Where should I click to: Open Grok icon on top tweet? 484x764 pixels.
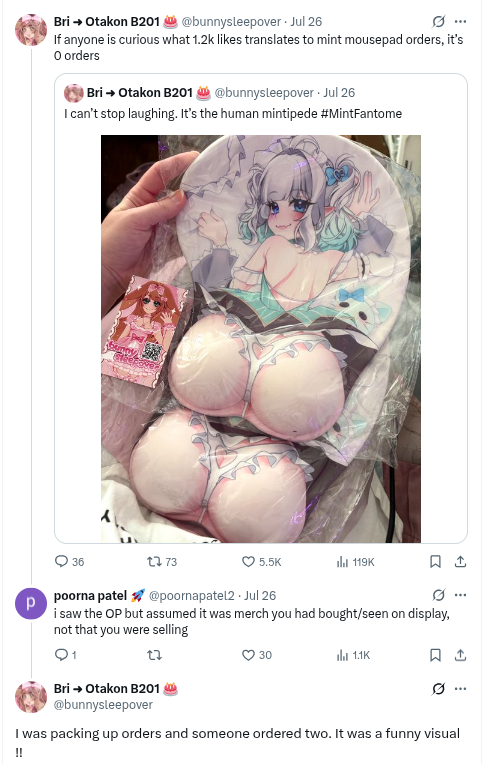(x=438, y=21)
